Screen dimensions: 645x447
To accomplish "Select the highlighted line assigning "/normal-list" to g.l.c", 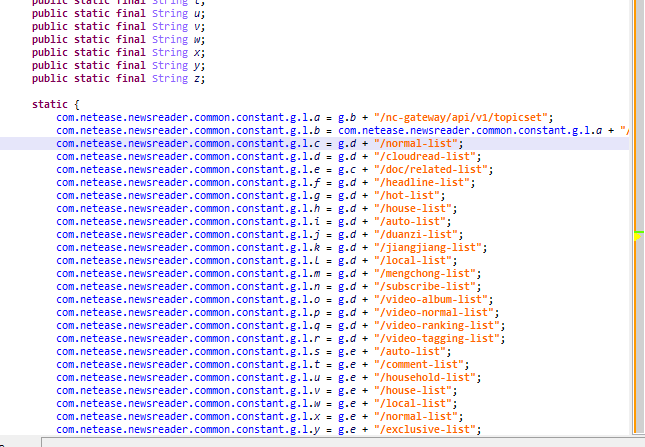I will [314, 144].
